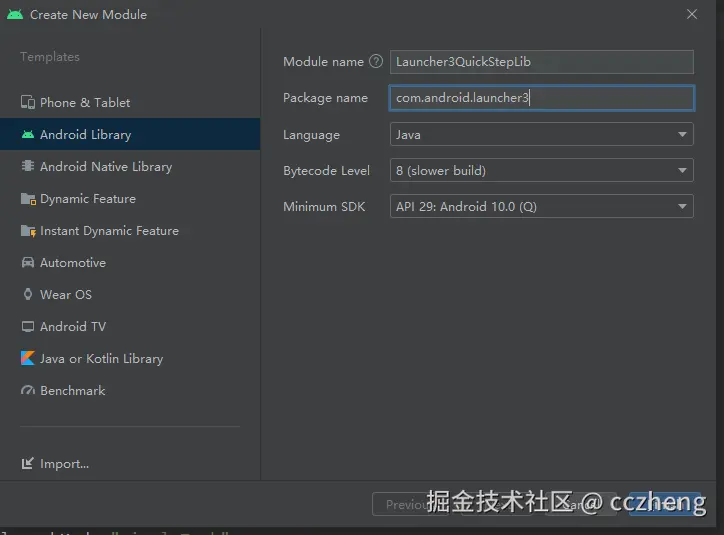Click the Dynamic Feature folder icon
This screenshot has width=724, height=535.
click(x=28, y=198)
